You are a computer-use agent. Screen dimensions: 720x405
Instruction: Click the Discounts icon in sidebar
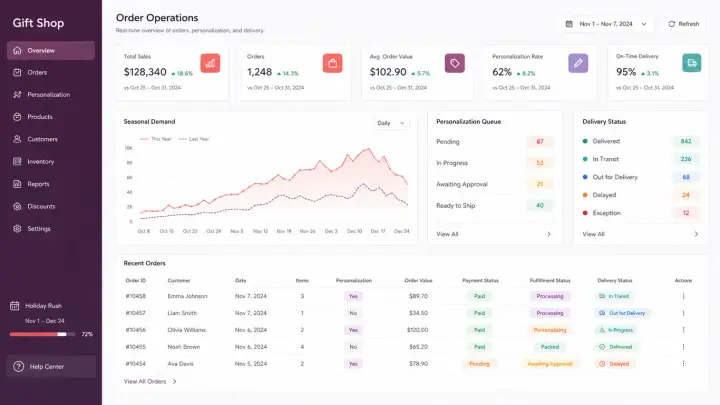pos(17,206)
